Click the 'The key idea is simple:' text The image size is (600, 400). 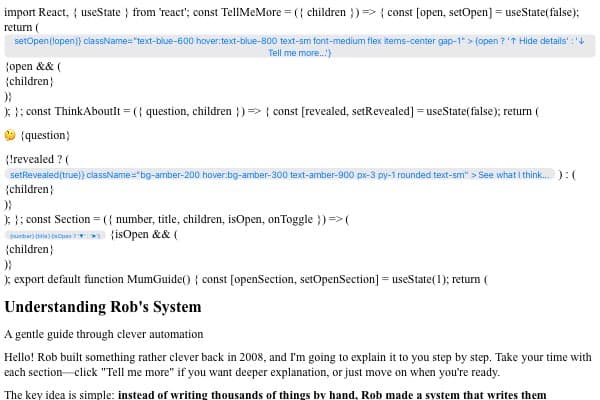pos(59,394)
